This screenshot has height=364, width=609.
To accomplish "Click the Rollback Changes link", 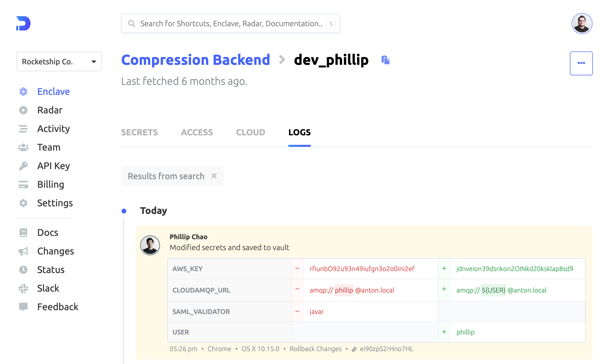I will [315, 349].
